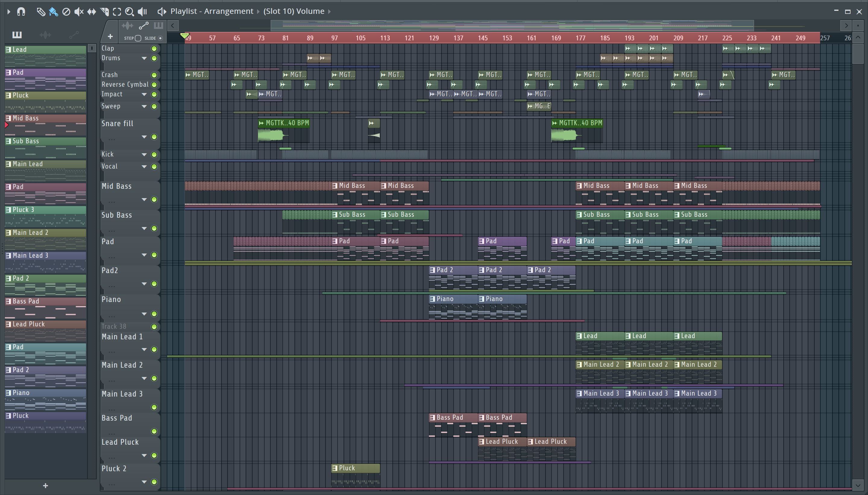The width and height of the screenshot is (868, 495).
Task: Mute the Reverse Cymbal track
Action: [x=154, y=85]
